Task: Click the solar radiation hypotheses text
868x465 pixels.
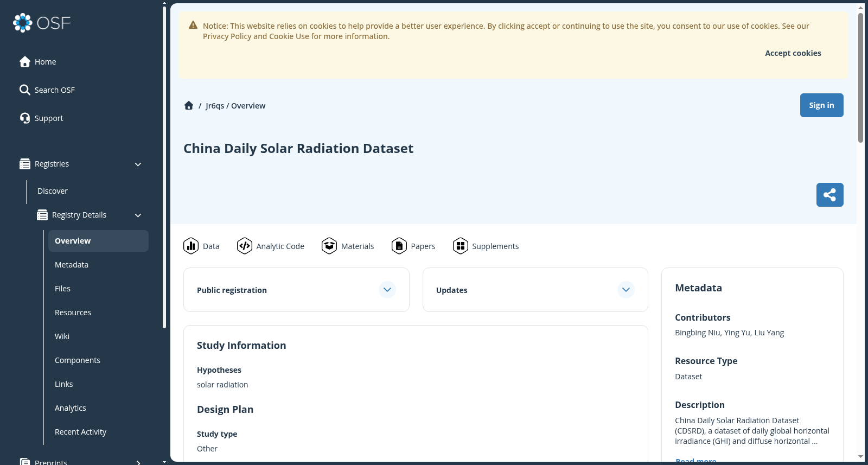Action: [222, 385]
